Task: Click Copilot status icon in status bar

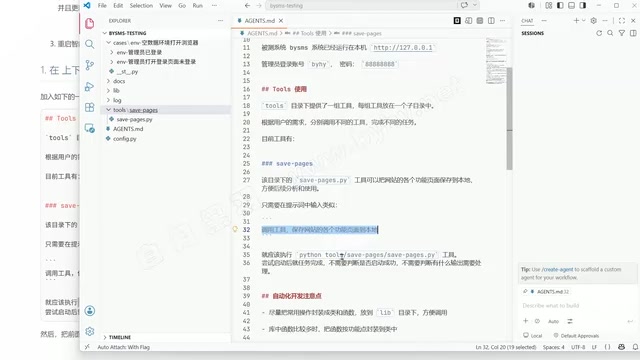Action: coord(621,347)
